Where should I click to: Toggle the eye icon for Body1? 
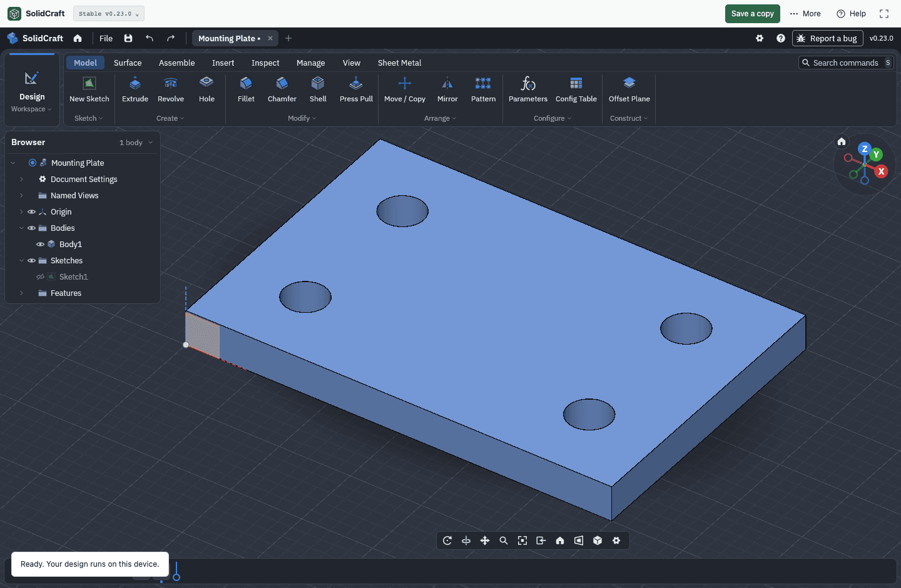(40, 245)
